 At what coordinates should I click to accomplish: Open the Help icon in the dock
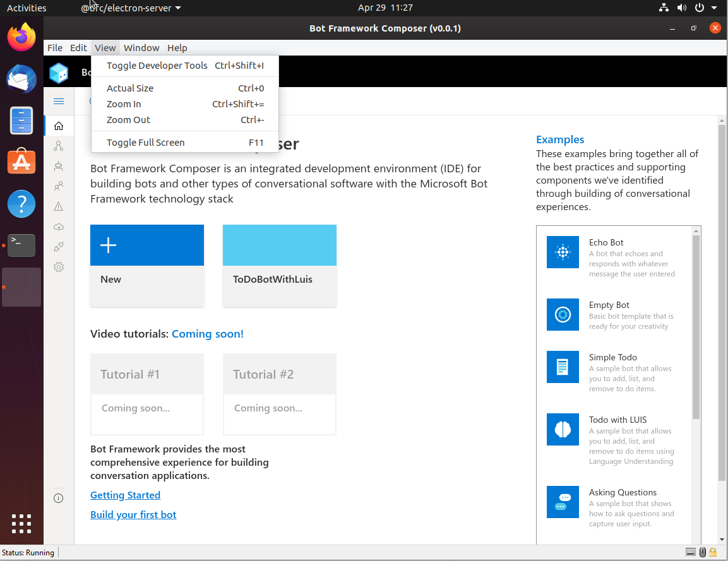click(21, 204)
